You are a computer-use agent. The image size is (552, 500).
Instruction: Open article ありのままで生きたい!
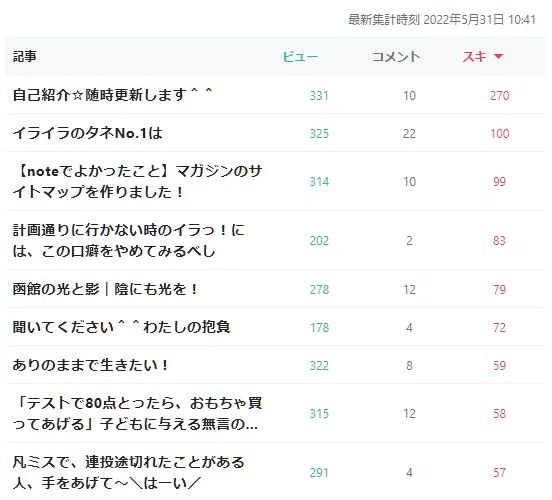coord(90,365)
